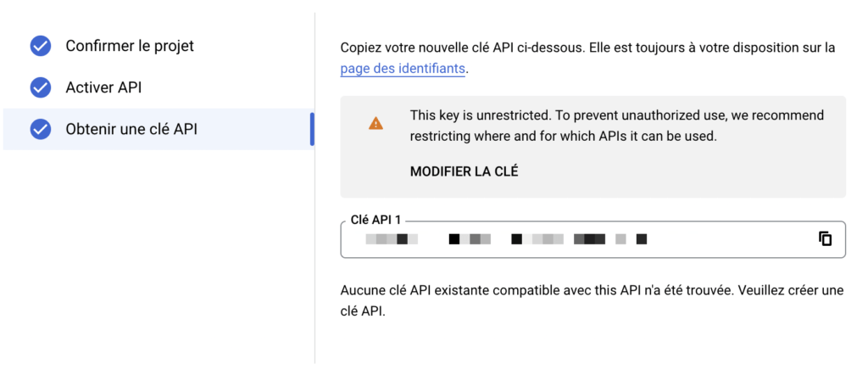Viewport: 868px width, 375px height.
Task: Click the Copiez votre nouvelle clé API paragraph
Action: tap(588, 59)
